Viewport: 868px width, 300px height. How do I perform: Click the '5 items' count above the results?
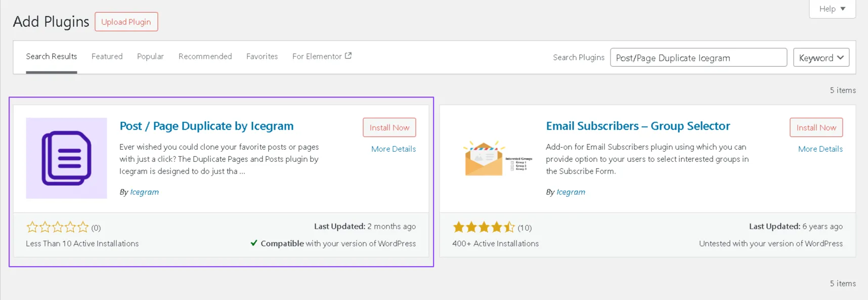[x=843, y=90]
